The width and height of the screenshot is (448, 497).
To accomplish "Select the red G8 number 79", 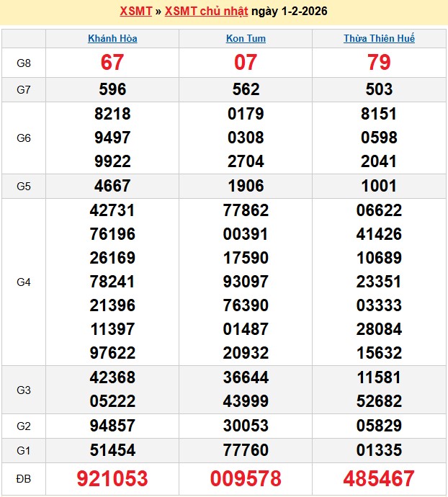I will [x=379, y=63].
